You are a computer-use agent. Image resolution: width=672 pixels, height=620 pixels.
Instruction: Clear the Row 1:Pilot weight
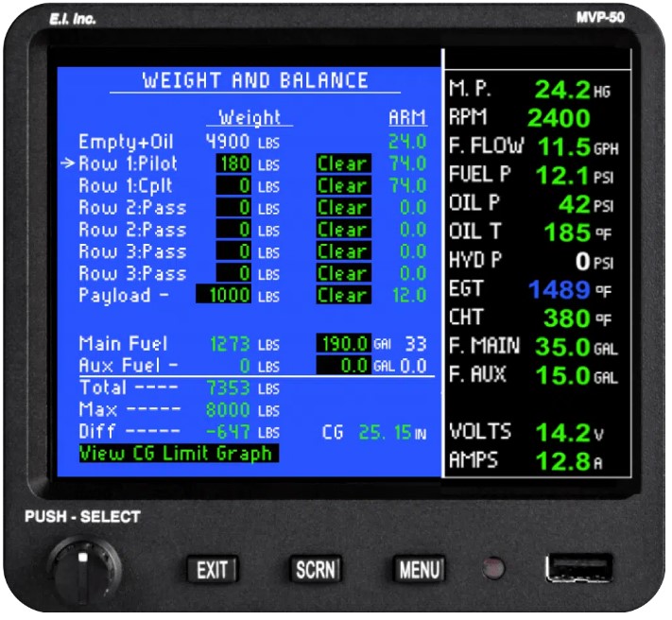(x=342, y=164)
